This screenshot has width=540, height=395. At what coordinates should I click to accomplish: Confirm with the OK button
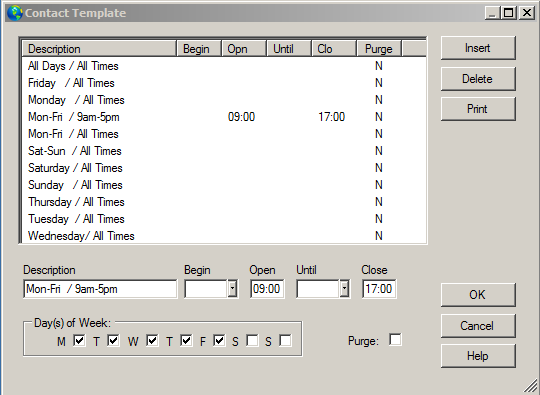[478, 295]
